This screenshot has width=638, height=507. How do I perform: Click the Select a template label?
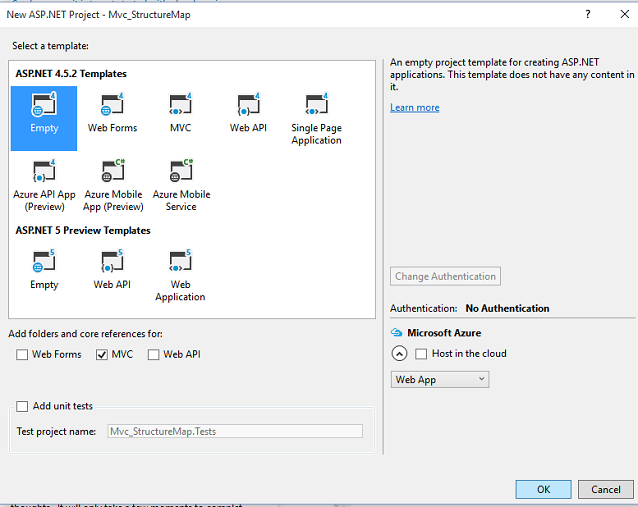tap(50, 46)
